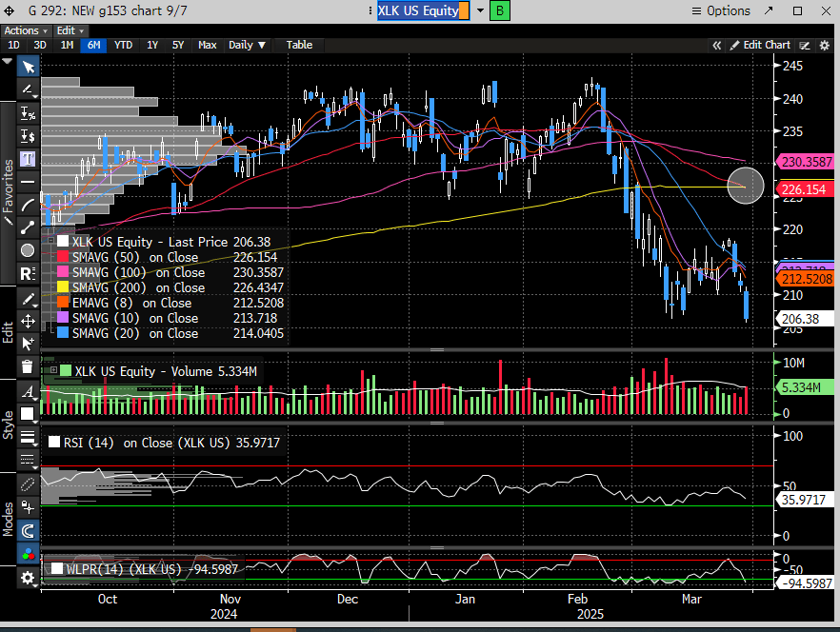840x632 pixels.
Task: Select the YTD time range
Action: [x=123, y=45]
